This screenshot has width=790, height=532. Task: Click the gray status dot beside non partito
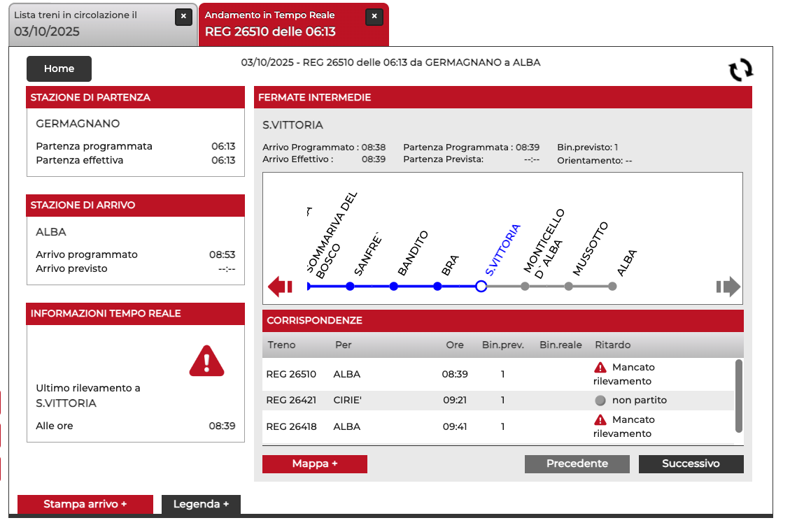click(x=600, y=401)
